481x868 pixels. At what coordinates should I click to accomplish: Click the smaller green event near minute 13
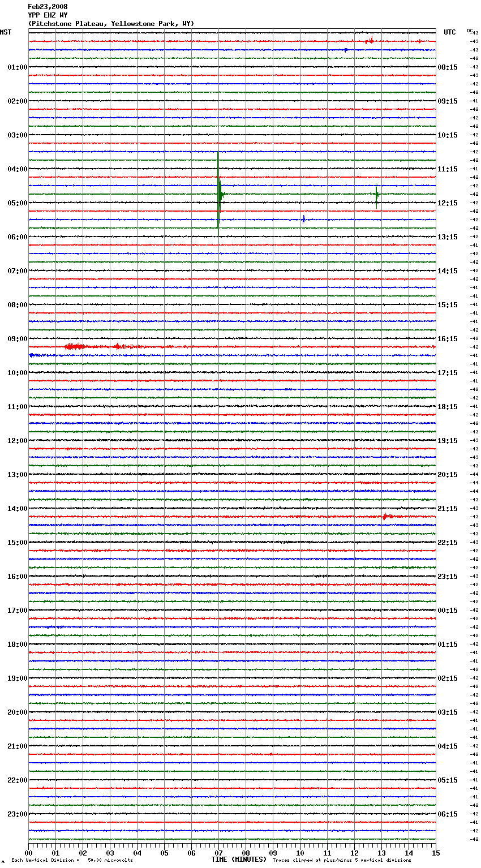[376, 195]
